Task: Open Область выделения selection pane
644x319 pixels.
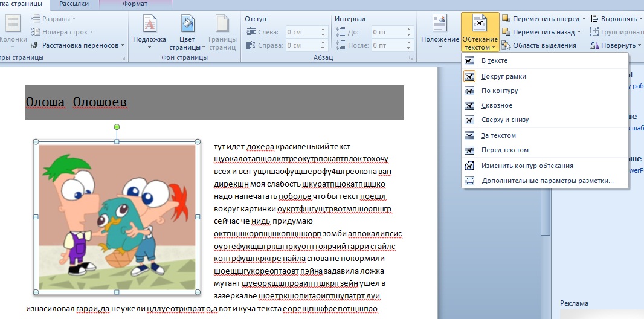Action: coord(539,45)
